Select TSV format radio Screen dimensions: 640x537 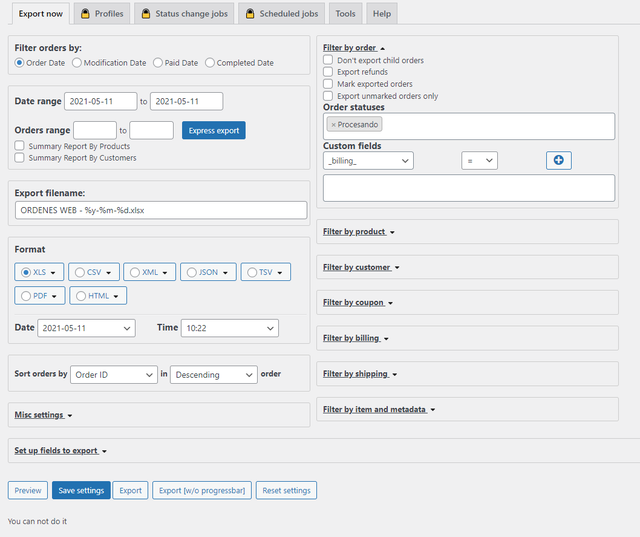252,272
